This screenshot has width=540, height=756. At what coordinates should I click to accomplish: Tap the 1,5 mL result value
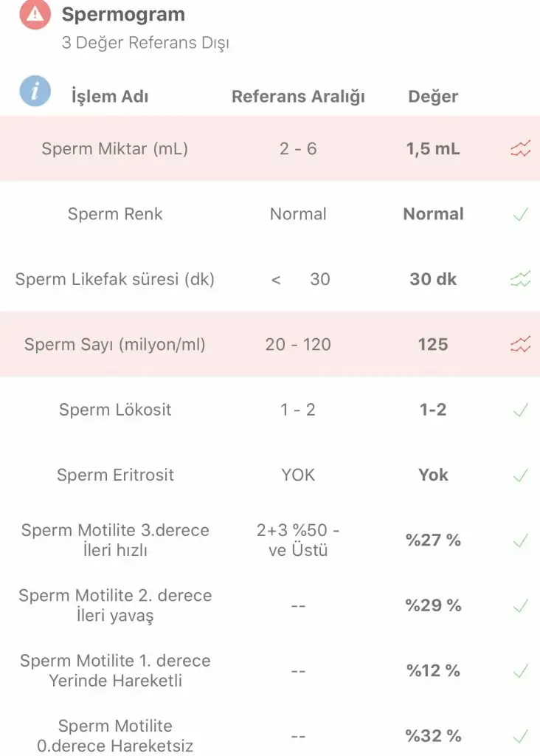(x=433, y=149)
